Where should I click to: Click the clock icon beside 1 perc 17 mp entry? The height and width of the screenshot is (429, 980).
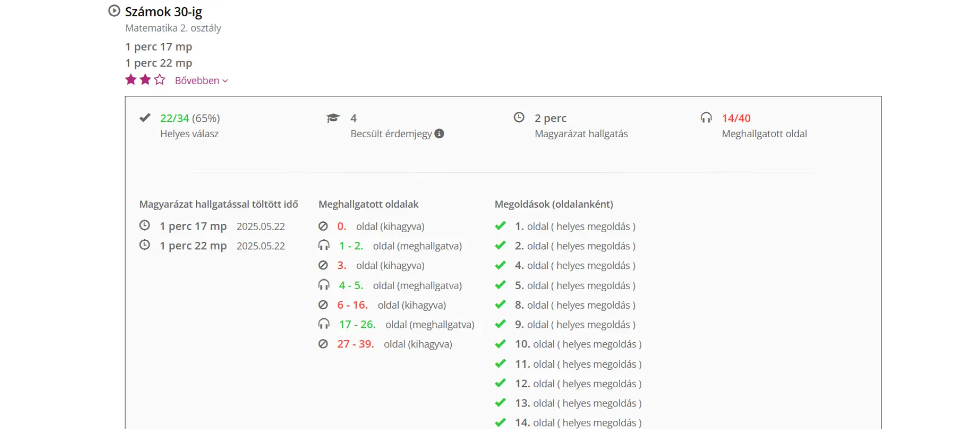click(145, 225)
